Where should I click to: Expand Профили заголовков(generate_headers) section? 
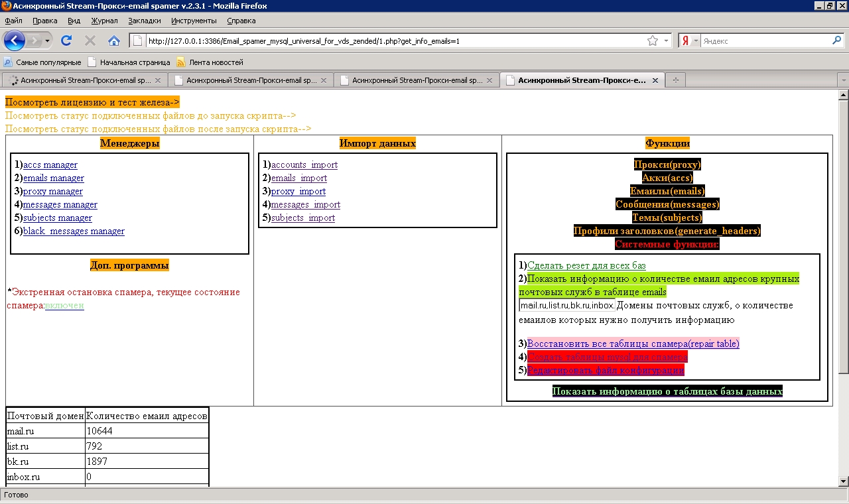pyautogui.click(x=667, y=231)
